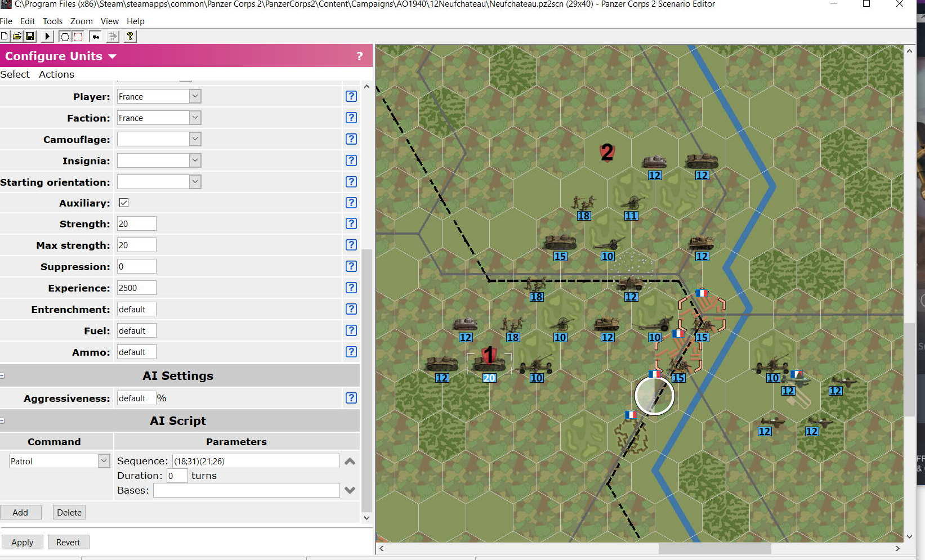925x560 pixels.
Task: Show help for the Insignia field
Action: [351, 160]
